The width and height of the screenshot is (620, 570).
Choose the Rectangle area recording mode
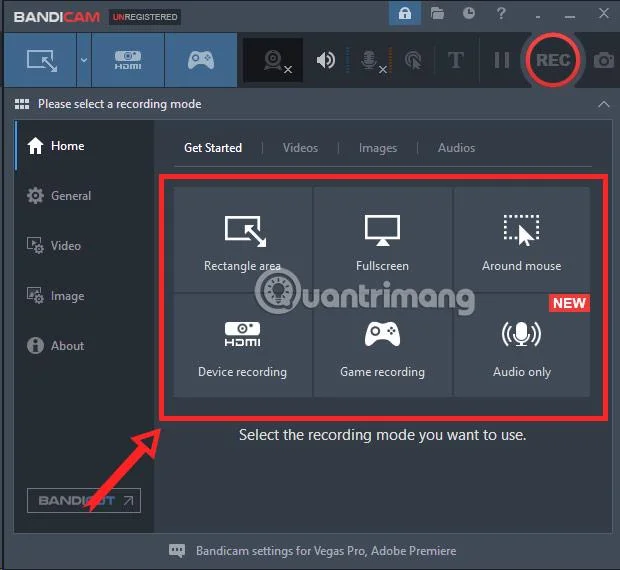point(242,240)
